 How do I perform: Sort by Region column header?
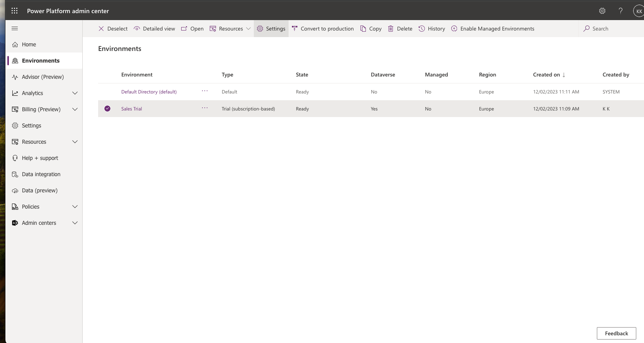(488, 75)
